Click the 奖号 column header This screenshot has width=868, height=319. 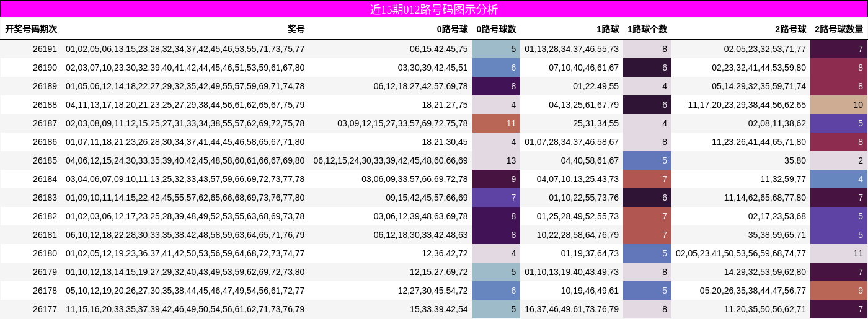296,29
